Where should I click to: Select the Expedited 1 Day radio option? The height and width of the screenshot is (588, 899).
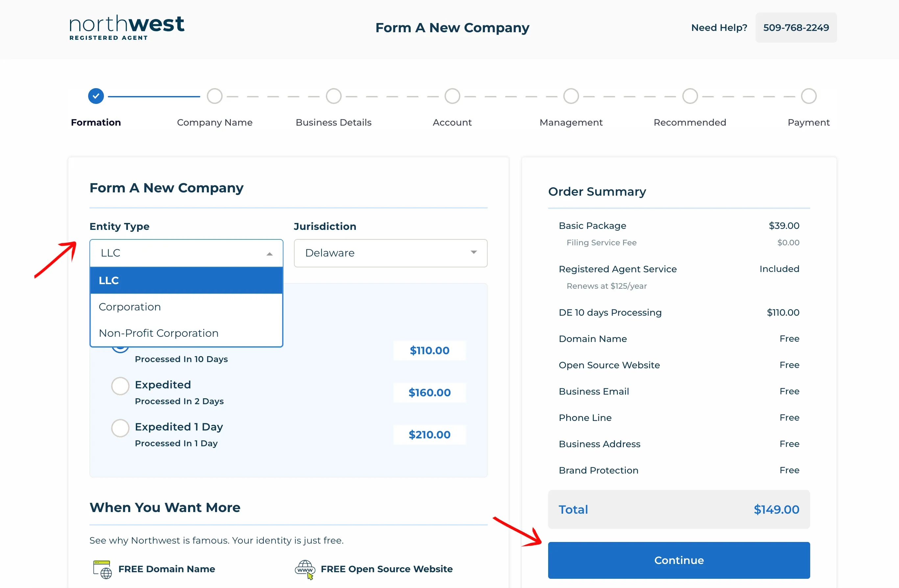pyautogui.click(x=120, y=428)
